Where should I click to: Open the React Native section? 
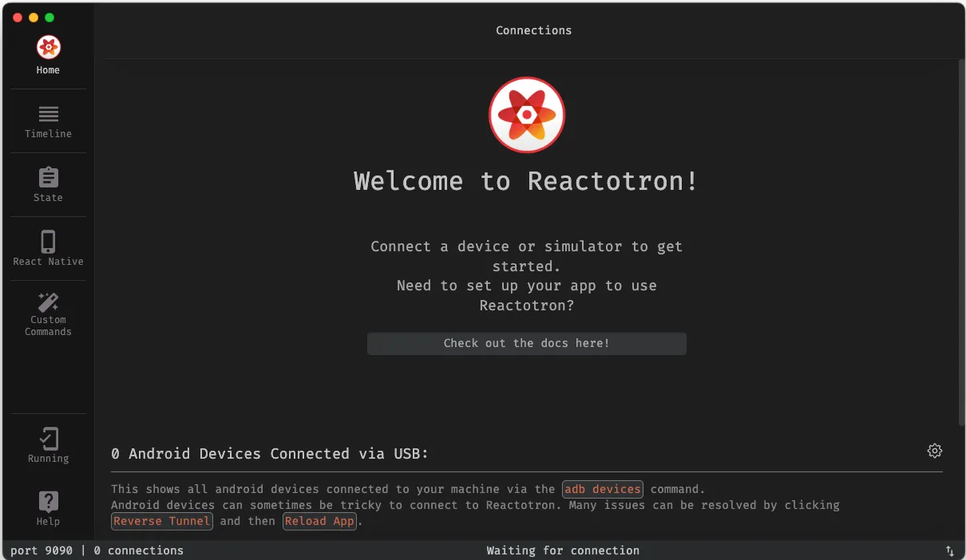point(48,249)
